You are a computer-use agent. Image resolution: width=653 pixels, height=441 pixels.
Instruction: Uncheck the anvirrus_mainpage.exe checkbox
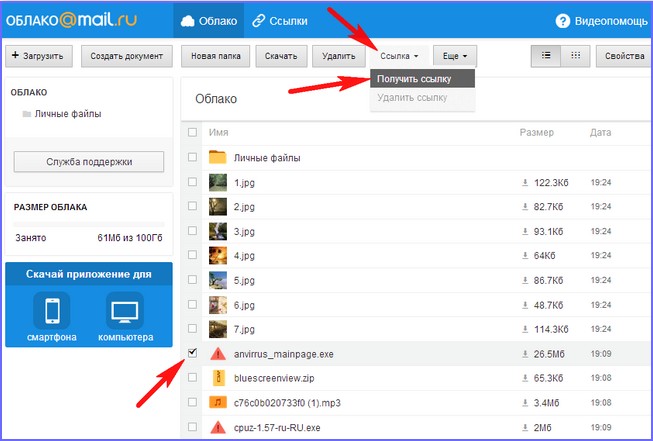click(x=192, y=353)
